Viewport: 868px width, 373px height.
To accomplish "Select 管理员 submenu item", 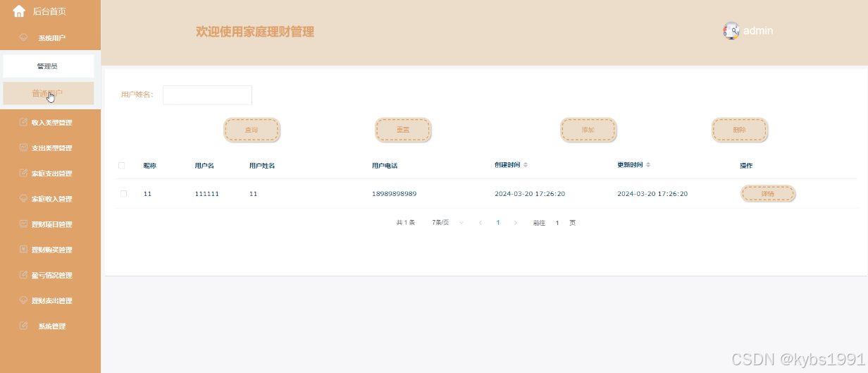I will tap(49, 66).
